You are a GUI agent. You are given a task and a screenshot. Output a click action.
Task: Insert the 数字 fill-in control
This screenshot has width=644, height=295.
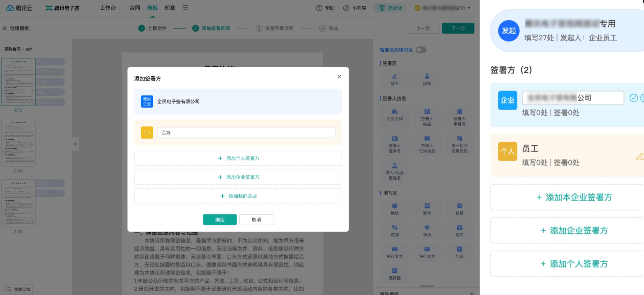(x=427, y=209)
